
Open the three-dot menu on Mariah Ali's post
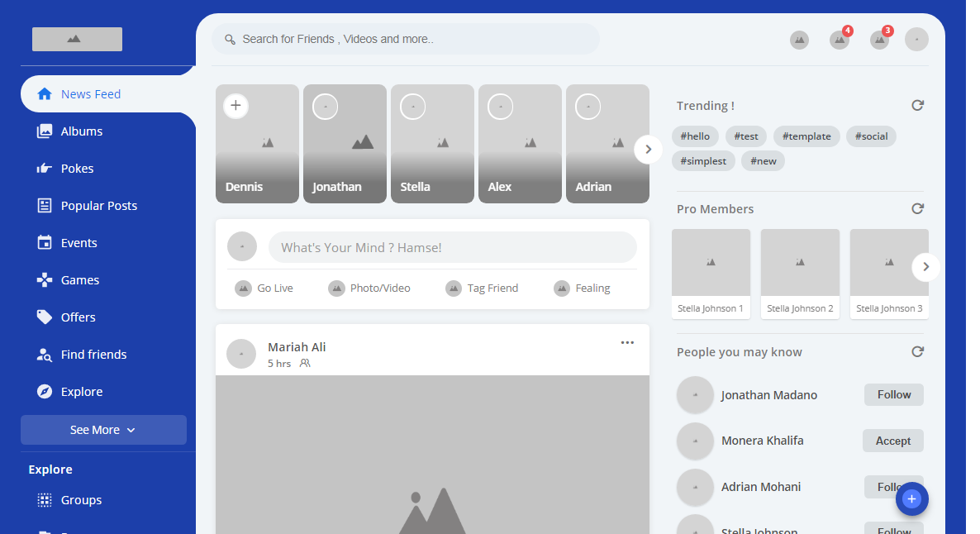point(627,343)
